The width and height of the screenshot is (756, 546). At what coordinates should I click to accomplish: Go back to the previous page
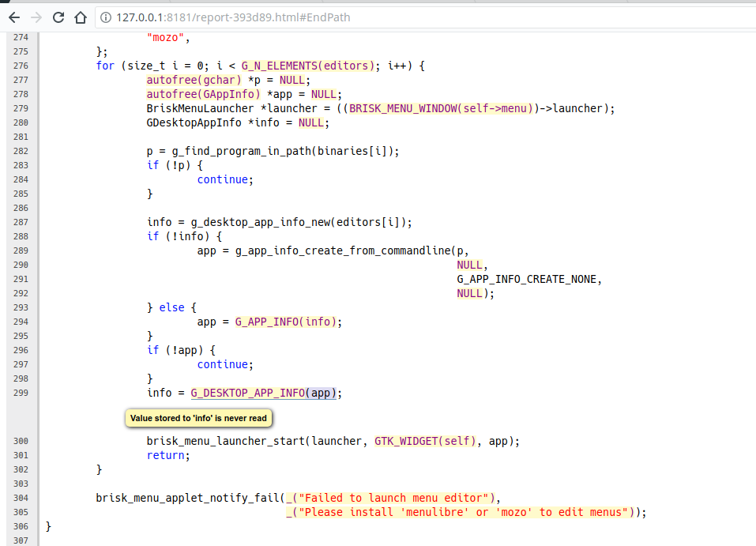14,18
